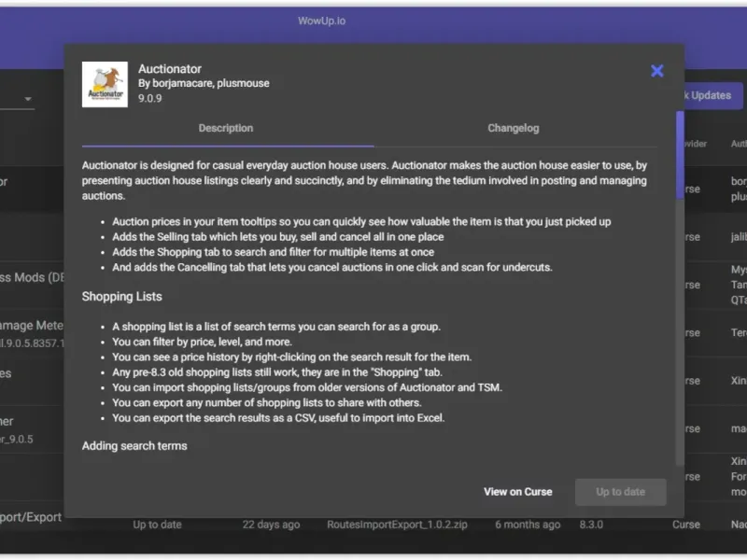Click bullet about price history by right-clicking
This screenshot has height=560, width=747.
(x=291, y=357)
